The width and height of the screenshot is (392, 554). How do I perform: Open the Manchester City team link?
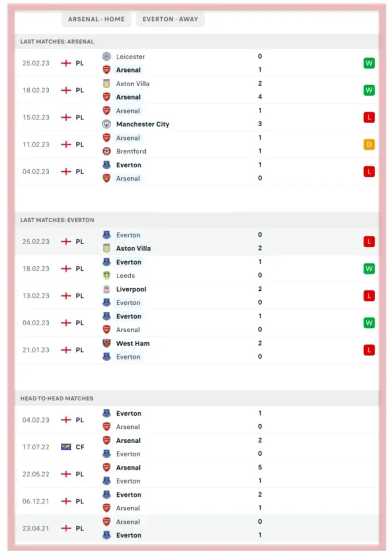point(142,124)
